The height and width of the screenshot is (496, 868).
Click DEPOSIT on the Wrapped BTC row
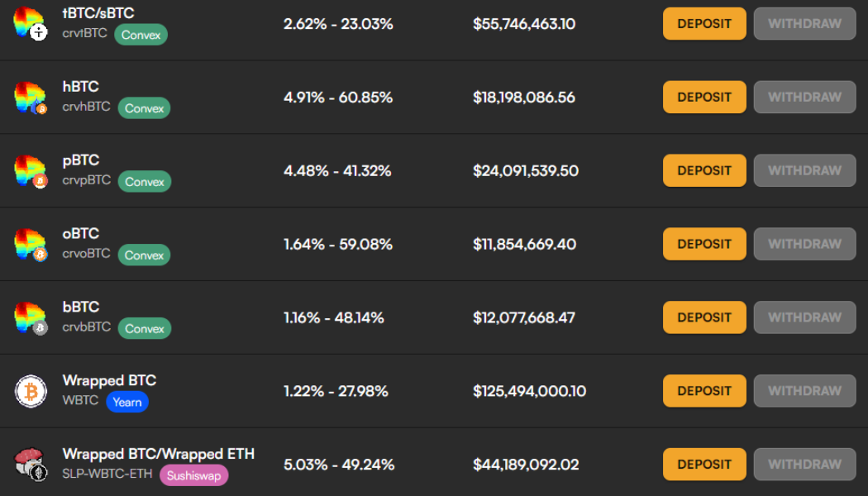pos(703,390)
